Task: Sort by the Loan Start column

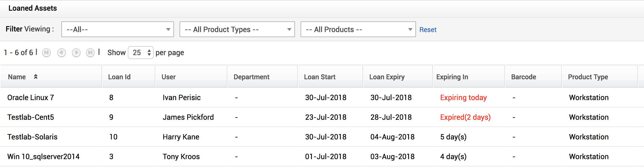Action: 320,77
